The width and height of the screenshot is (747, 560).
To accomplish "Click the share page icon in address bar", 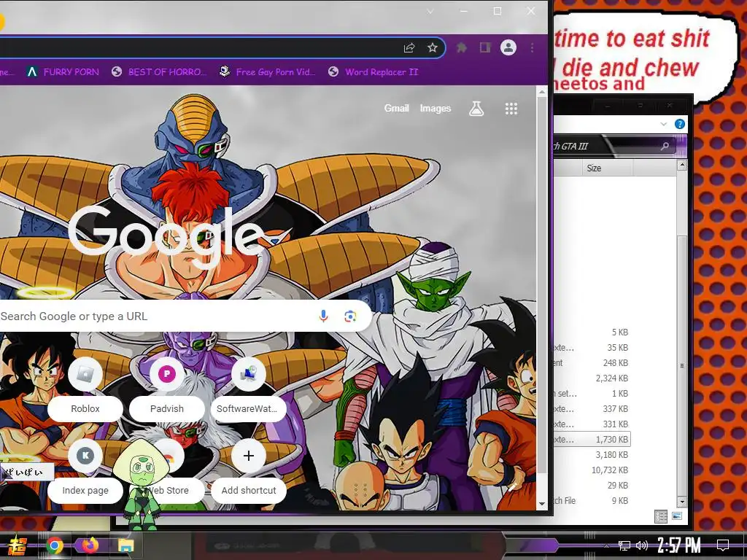I will 409,47.
